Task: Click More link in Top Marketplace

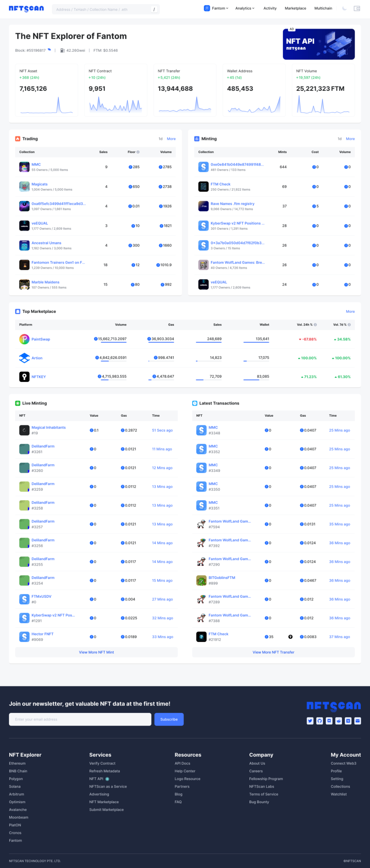Action: pos(350,312)
